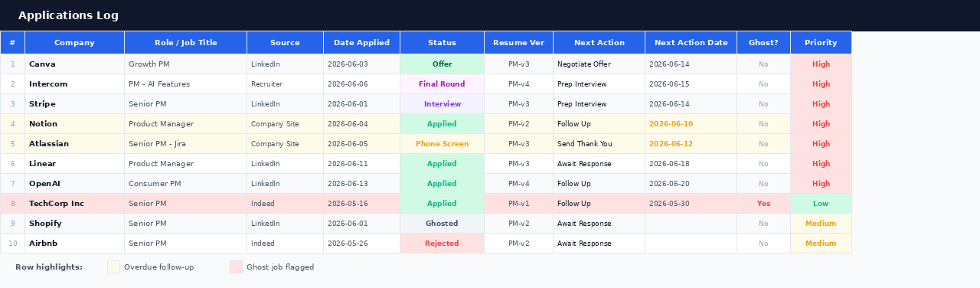Click the date applied 2026-05-26
The height and width of the screenshot is (288, 980).
coord(361,244)
